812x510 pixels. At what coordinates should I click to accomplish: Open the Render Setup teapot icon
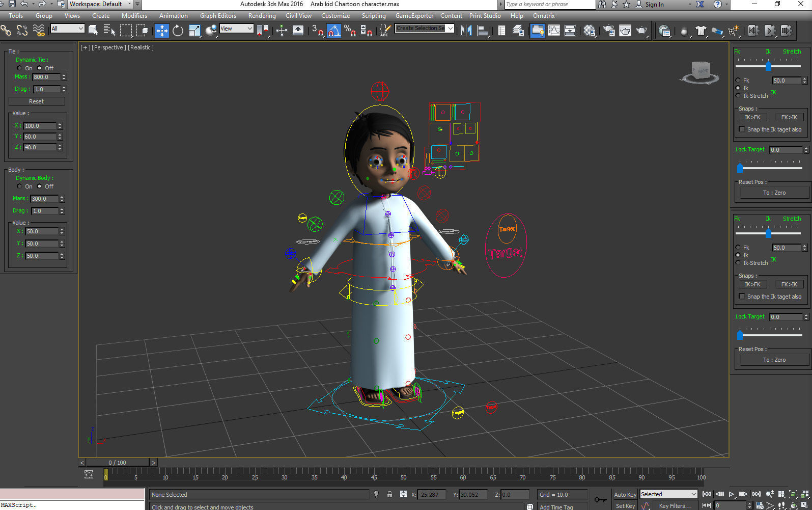(609, 31)
